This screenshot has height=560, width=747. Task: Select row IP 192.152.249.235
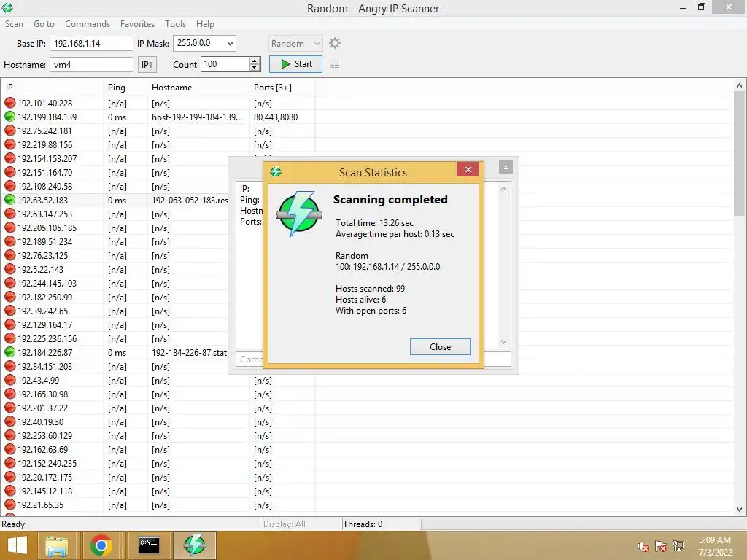pos(47,463)
